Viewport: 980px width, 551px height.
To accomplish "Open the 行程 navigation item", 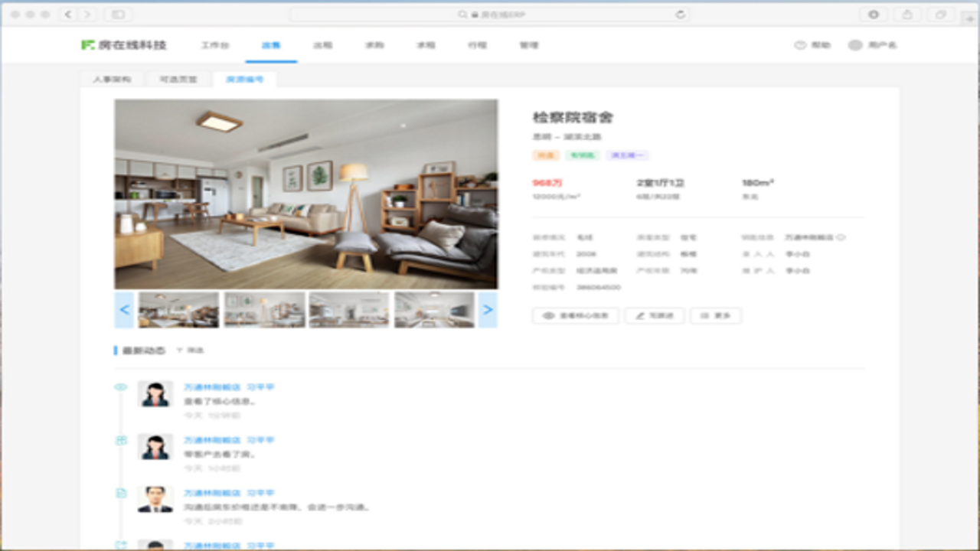I will (477, 45).
